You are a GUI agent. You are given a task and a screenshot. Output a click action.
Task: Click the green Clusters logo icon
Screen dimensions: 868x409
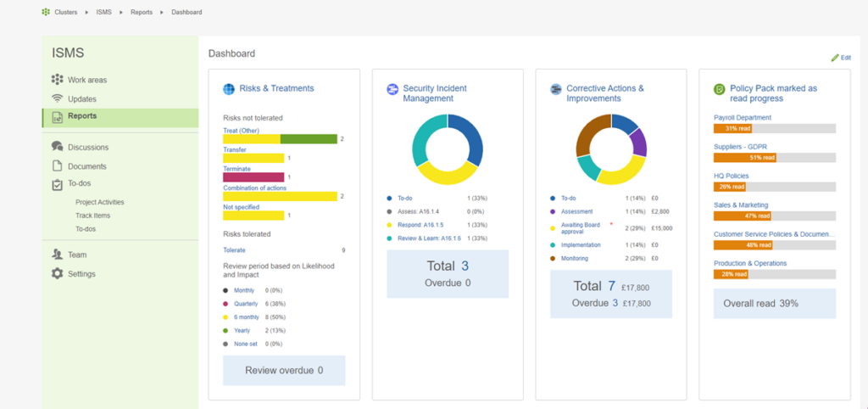[46, 12]
